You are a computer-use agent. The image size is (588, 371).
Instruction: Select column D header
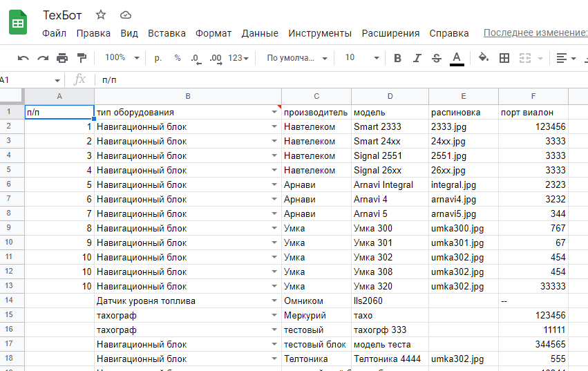(x=390, y=97)
